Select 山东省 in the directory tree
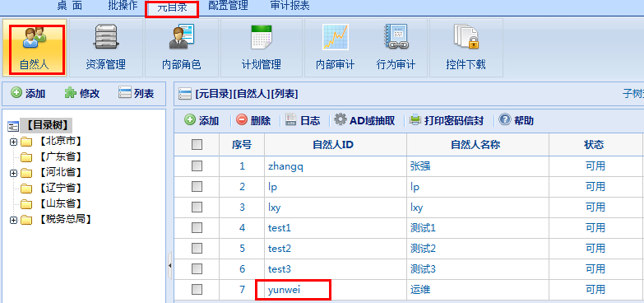This screenshot has height=303, width=644. tap(60, 204)
